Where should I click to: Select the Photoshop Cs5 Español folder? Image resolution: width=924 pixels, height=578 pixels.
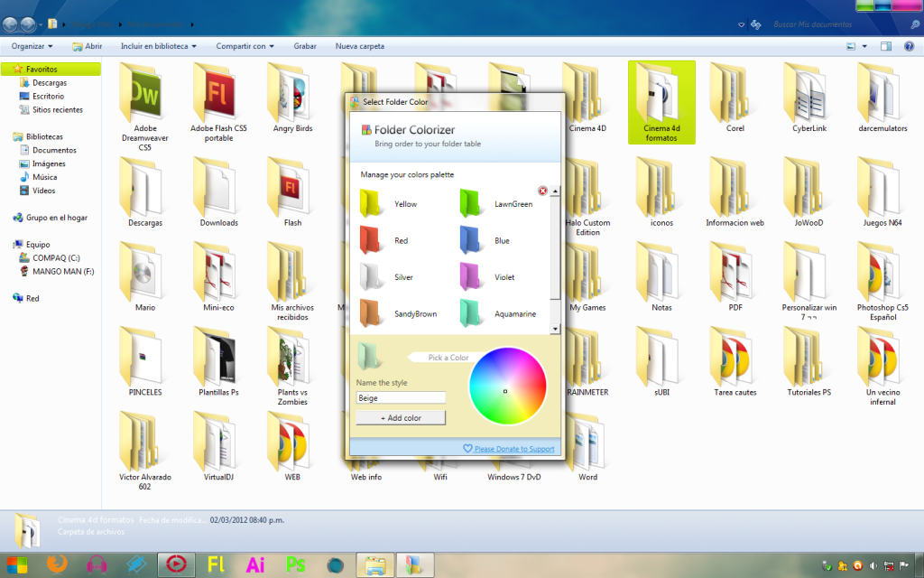[882, 282]
